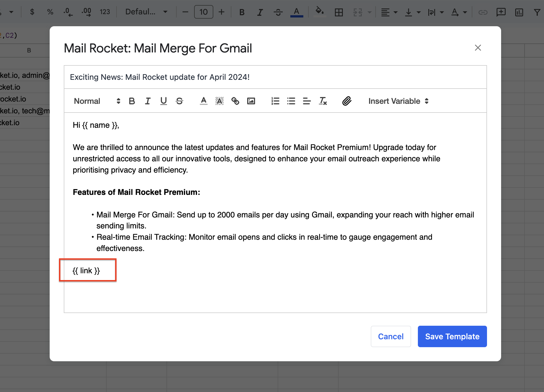Insert a link using editor toolbar
The image size is (544, 392).
tap(235, 101)
